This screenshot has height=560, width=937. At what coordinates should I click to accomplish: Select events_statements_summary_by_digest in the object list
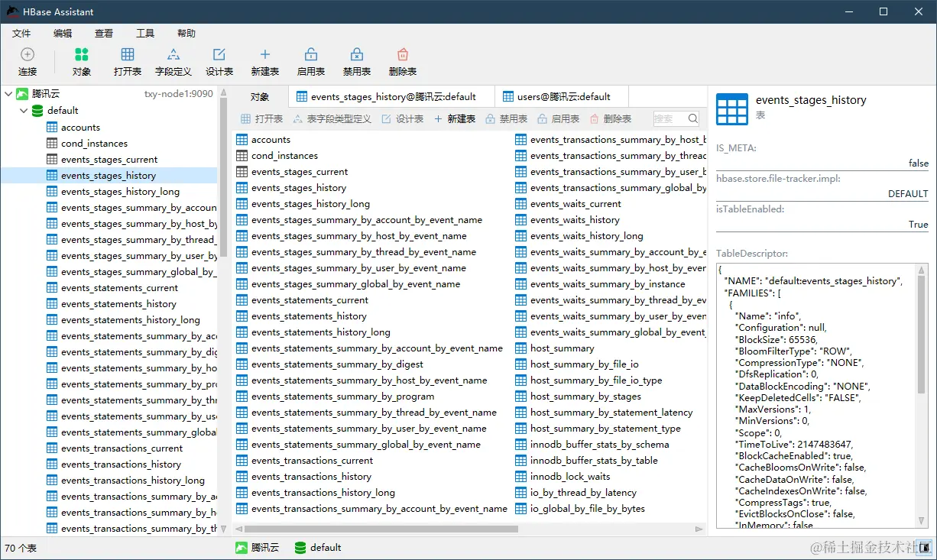pos(337,364)
